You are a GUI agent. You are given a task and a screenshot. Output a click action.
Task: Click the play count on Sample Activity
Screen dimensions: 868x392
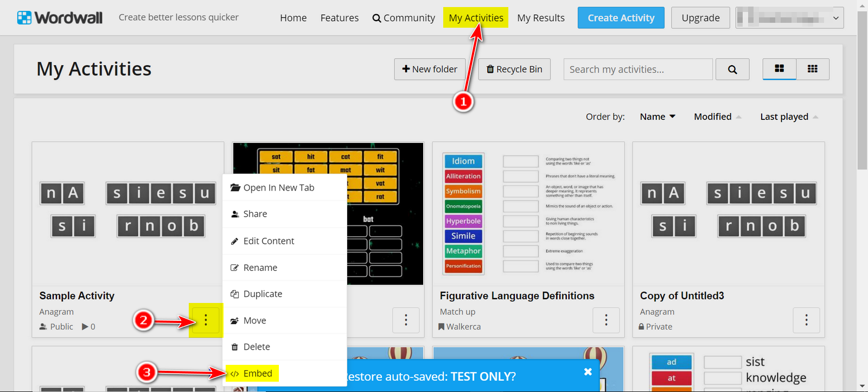tap(89, 326)
